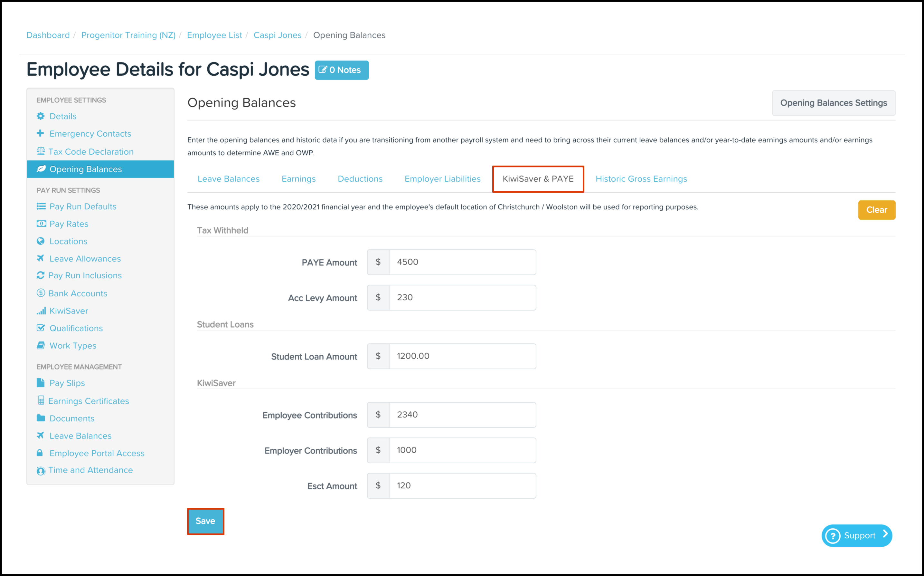The image size is (924, 576).
Task: Select the Employer Liabilities tab
Action: [442, 179]
